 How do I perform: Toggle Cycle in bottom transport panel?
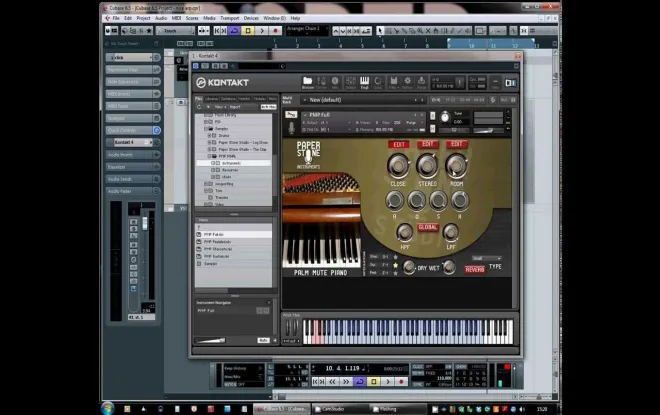click(x=359, y=381)
